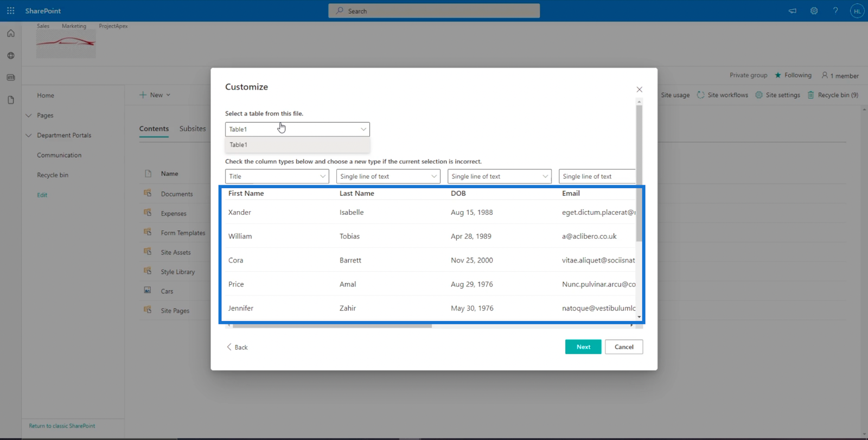Click the Xander cell
Screen dimensions: 868x440
240,212
